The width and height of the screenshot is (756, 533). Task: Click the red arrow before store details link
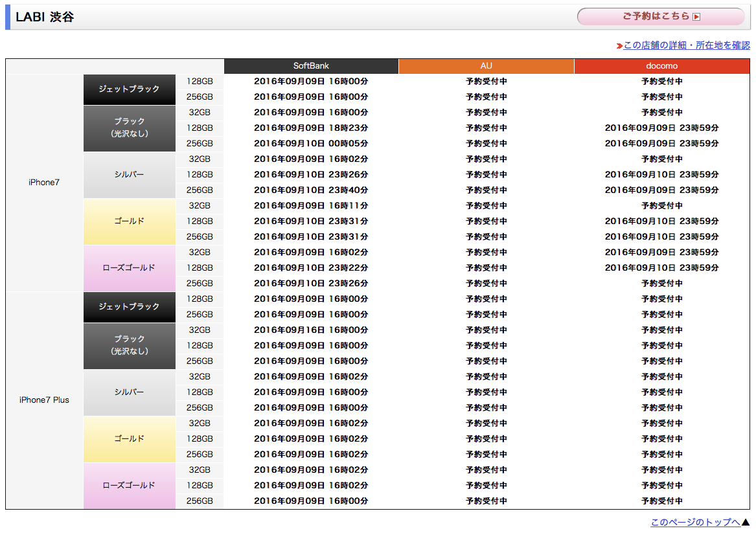click(x=619, y=46)
